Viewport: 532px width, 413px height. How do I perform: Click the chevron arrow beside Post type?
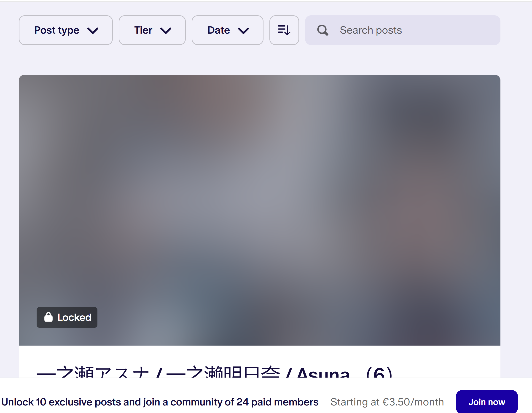click(93, 31)
